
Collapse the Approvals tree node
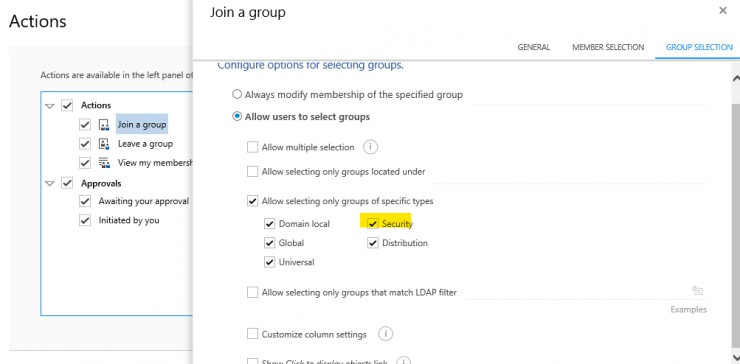[x=50, y=184]
